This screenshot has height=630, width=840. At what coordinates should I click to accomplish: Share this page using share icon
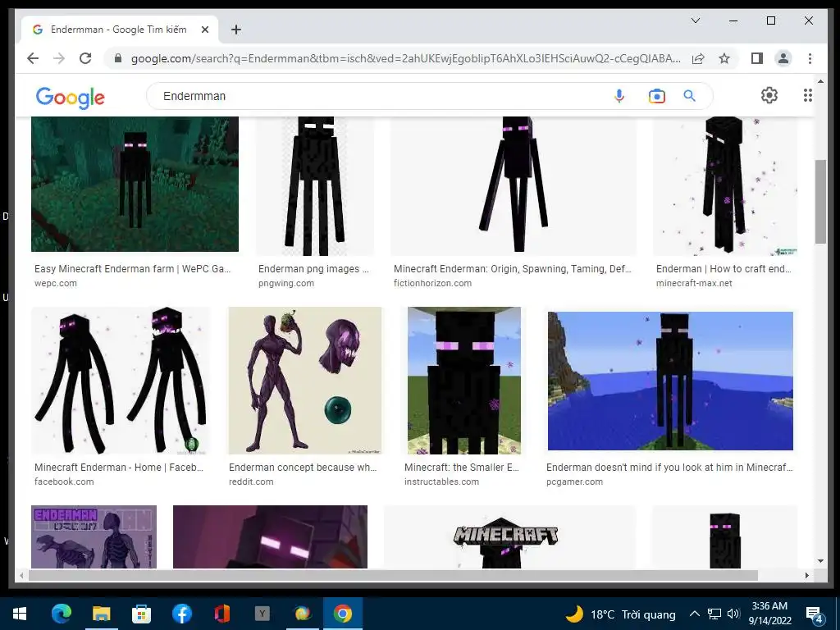[698, 58]
